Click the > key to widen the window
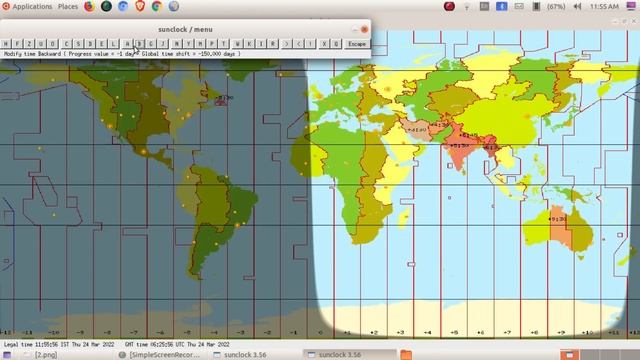Viewport: 640px width, 360px height. [287, 44]
